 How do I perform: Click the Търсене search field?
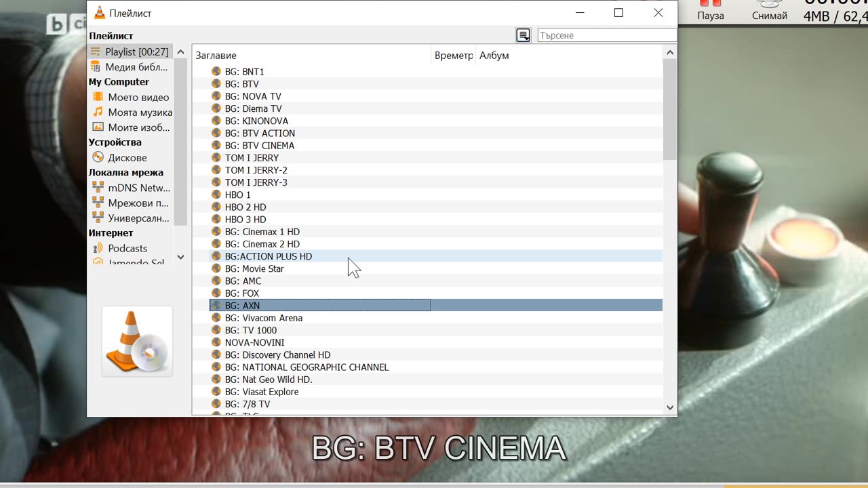pyautogui.click(x=607, y=35)
